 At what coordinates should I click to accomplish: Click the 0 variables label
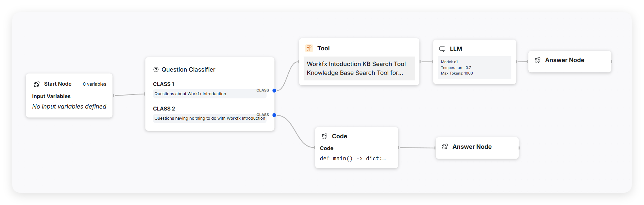pyautogui.click(x=94, y=84)
